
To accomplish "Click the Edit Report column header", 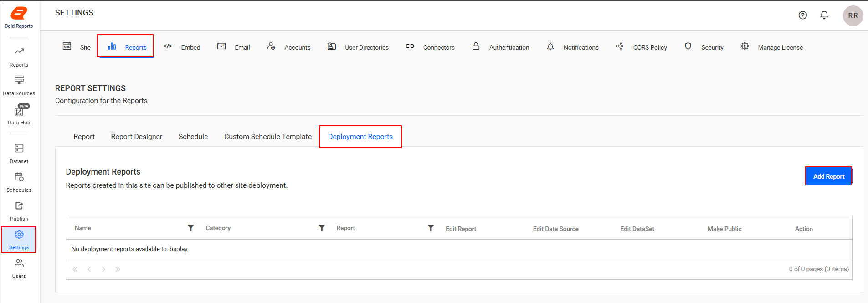I will pos(461,229).
